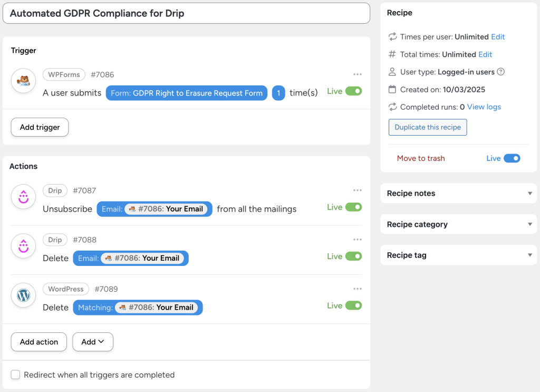Screen dimensions: 540x392
Task: Enable Redirect when all triggers are completed
Action: (x=15, y=375)
